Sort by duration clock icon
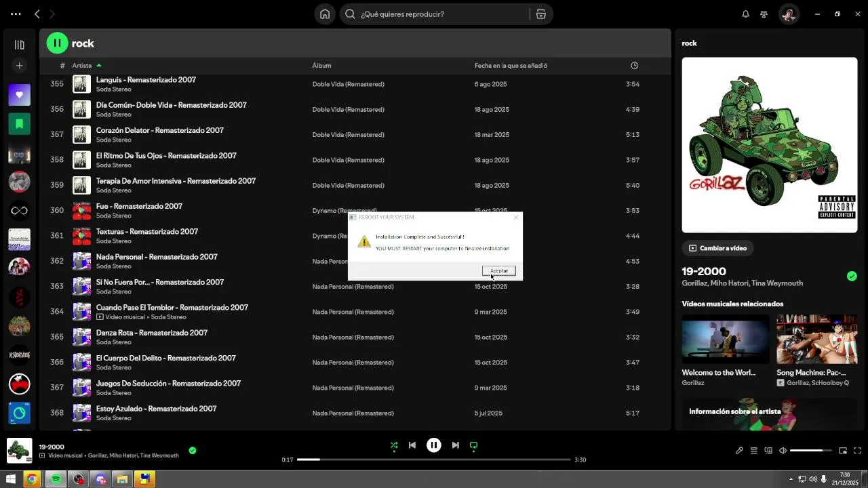Viewport: 868px width, 488px height. point(634,66)
